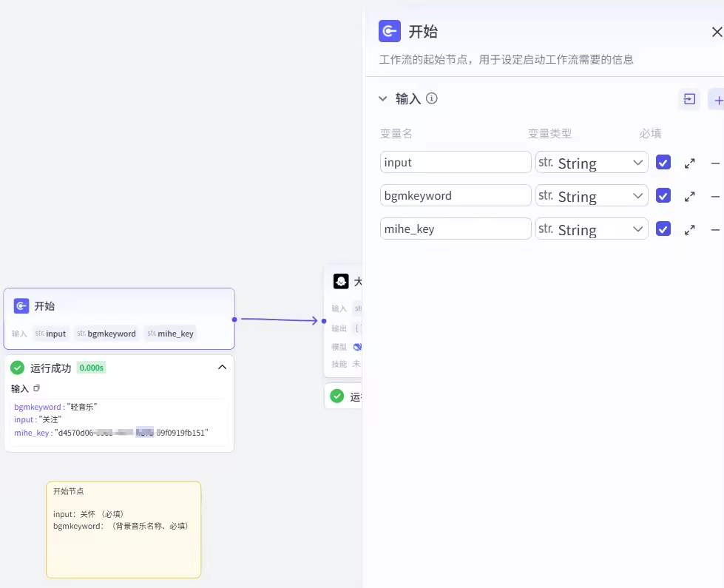
Task: Click the import icon beside the input header
Action: click(x=689, y=99)
